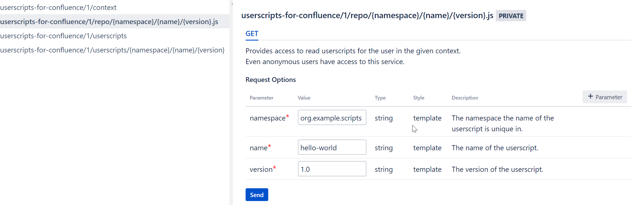Image resolution: width=644 pixels, height=205 pixels.
Task: Click the Description column header
Action: 465,98
